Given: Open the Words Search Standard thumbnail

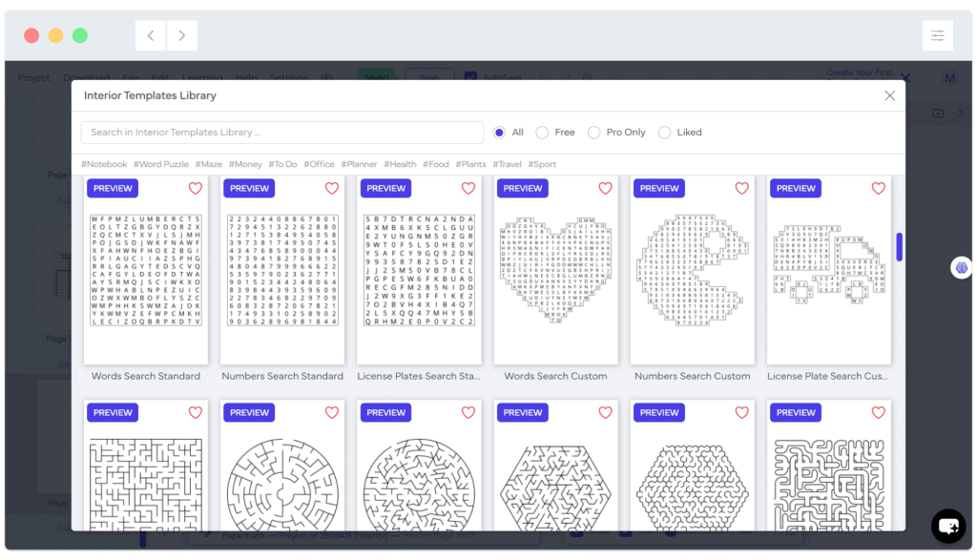Looking at the screenshot, I should pos(146,270).
